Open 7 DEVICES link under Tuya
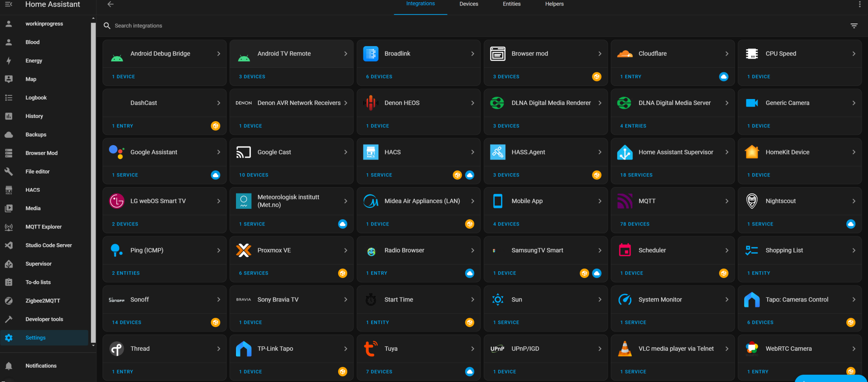The width and height of the screenshot is (868, 382). (379, 372)
